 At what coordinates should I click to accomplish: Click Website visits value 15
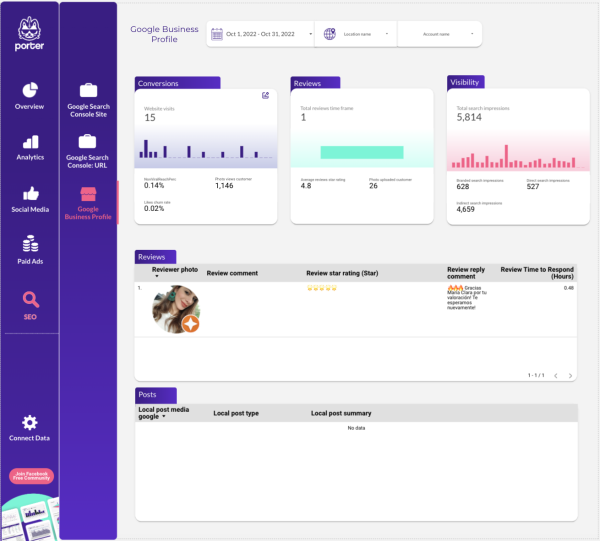point(150,117)
